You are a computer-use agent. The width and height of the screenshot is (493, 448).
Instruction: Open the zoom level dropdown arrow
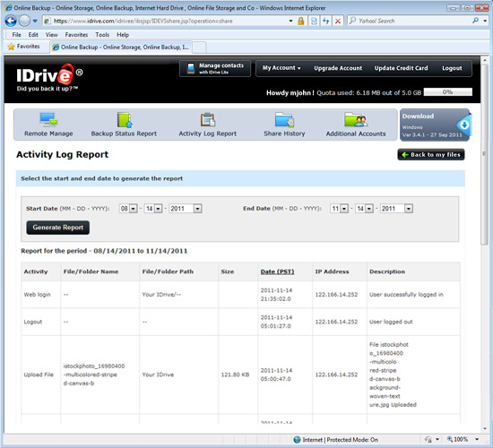tap(477, 440)
